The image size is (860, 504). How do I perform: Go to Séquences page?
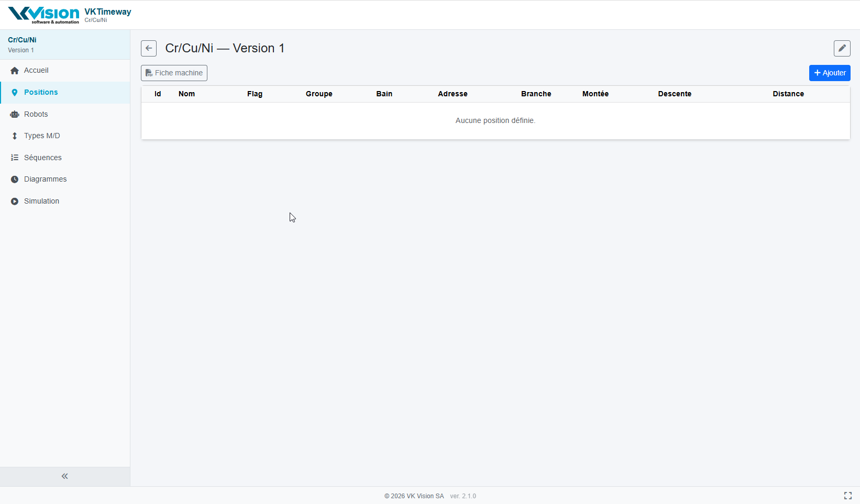coord(43,158)
